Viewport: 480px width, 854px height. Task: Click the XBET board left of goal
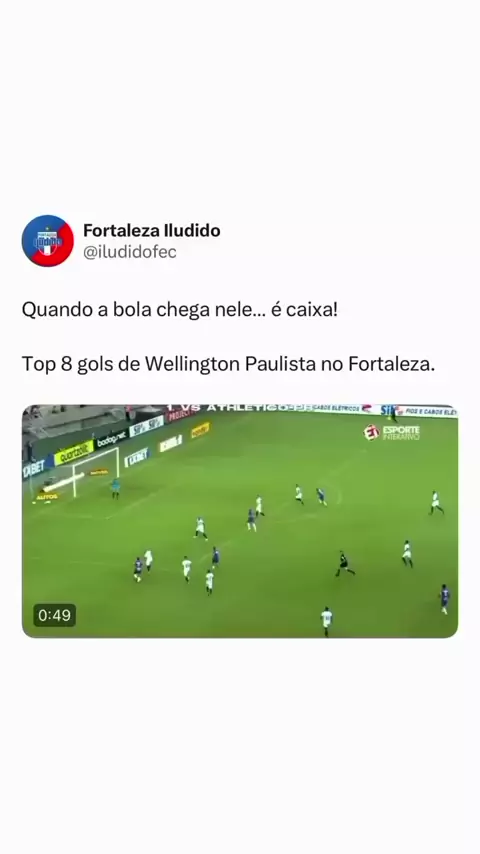(37, 468)
